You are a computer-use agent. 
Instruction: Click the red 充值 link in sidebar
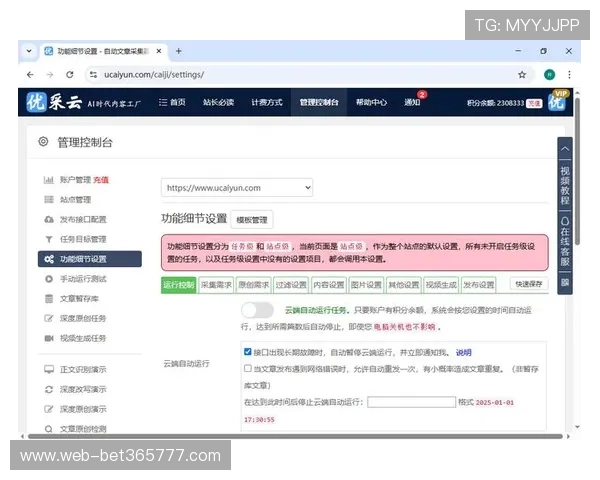[x=101, y=180]
